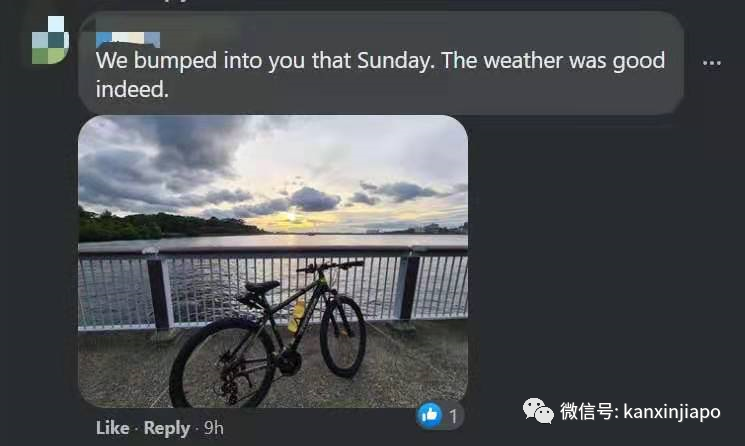The height and width of the screenshot is (446, 745).
Task: Show who reacted via count 1
Action: (453, 416)
